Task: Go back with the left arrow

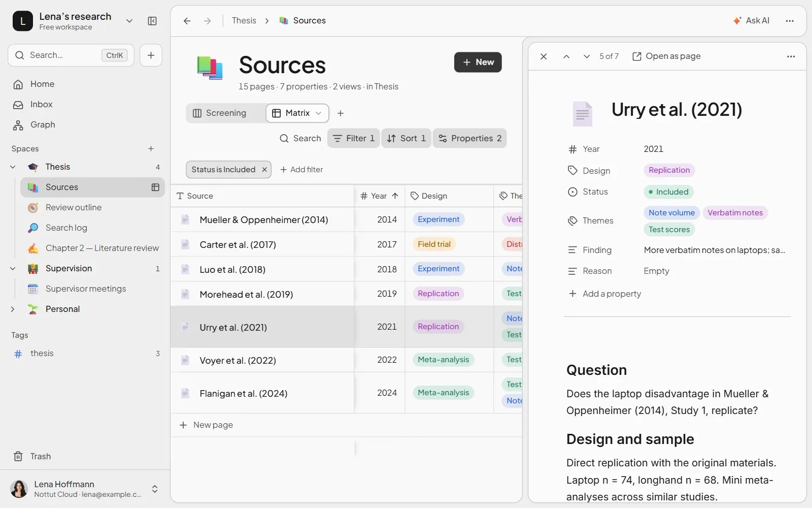Action: pyautogui.click(x=187, y=21)
